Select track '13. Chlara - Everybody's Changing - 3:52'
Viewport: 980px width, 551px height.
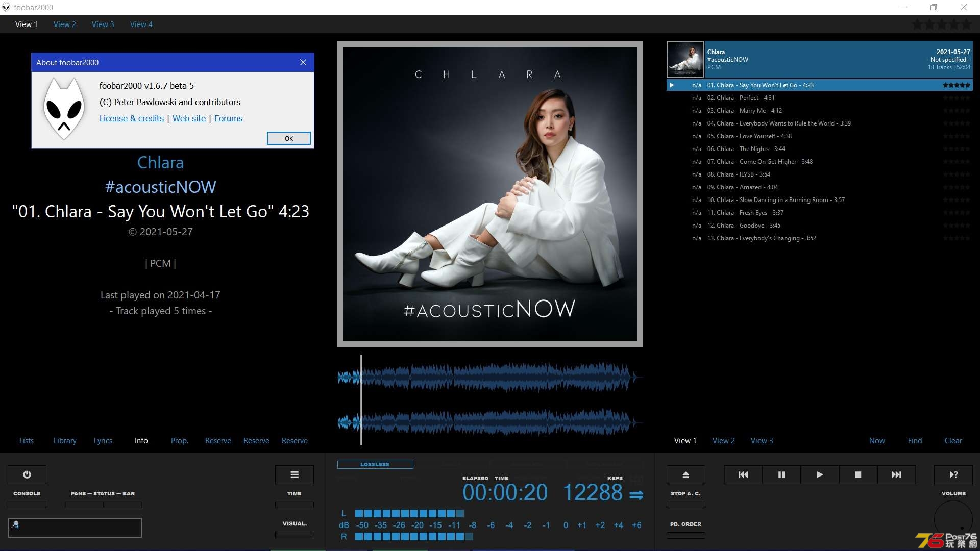(x=819, y=238)
